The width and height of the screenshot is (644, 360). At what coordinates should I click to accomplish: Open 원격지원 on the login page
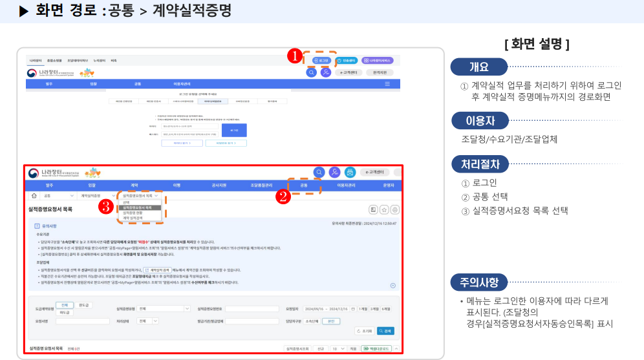click(x=380, y=72)
